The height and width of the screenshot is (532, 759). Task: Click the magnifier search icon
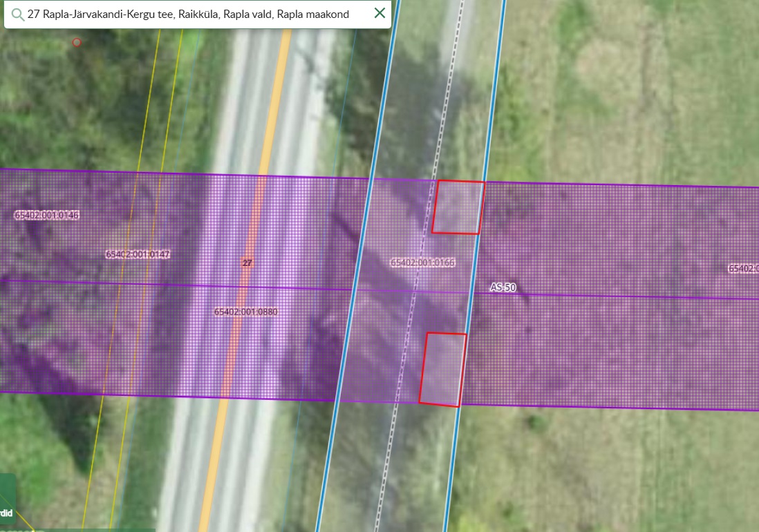17,14
